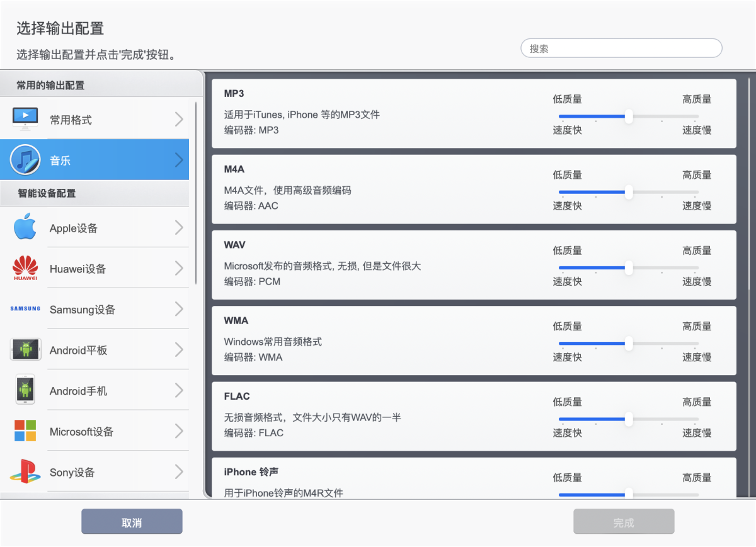Image resolution: width=756 pixels, height=547 pixels.
Task: Choose the Android手机 phone icon
Action: pyautogui.click(x=25, y=390)
